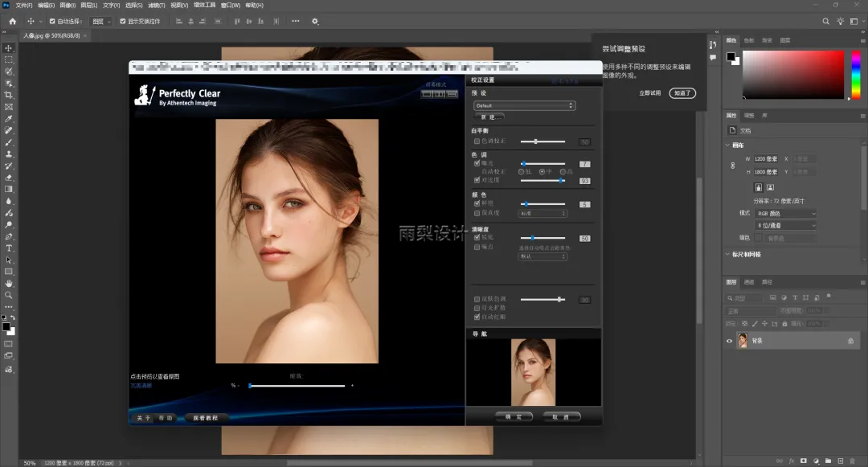Toggle the 曝光 (exposure) checkbox
The width and height of the screenshot is (868, 467).
477,163
